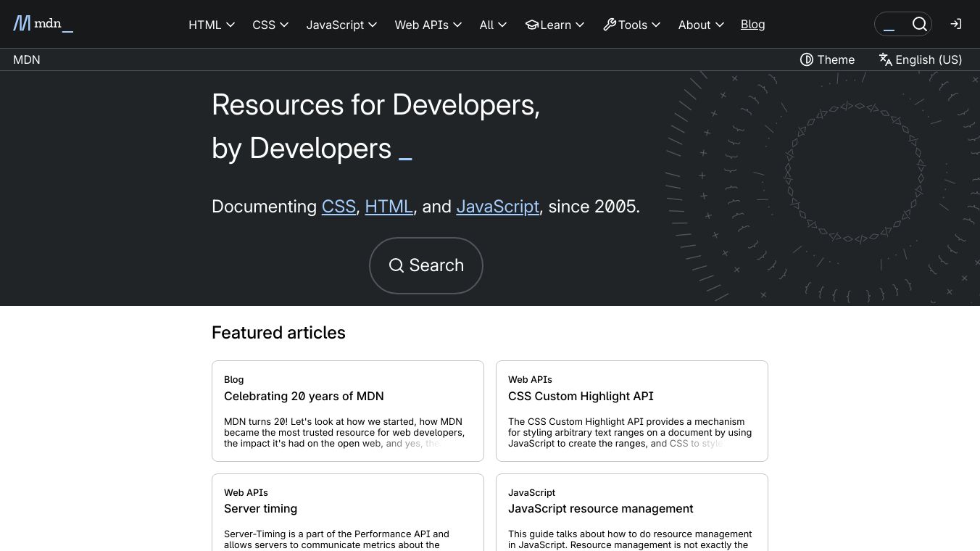Expand the All menu chevron

pyautogui.click(x=502, y=25)
